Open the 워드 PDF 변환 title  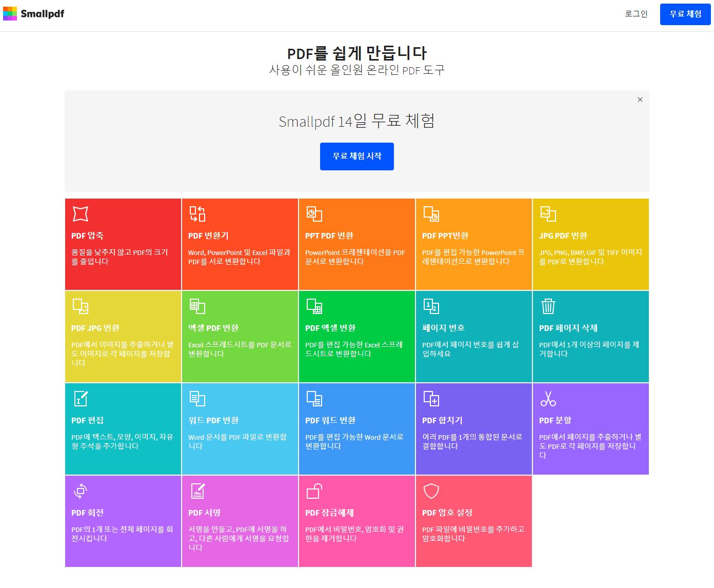213,420
